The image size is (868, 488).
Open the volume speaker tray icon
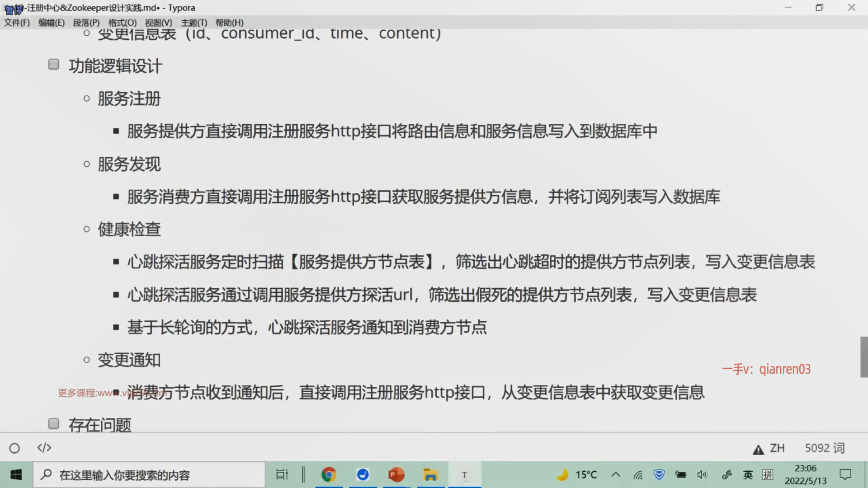click(x=702, y=474)
